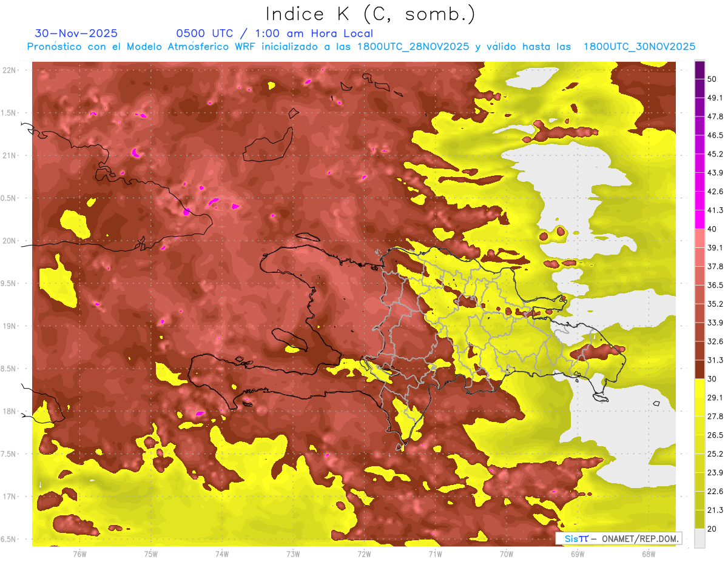This screenshot has width=728, height=562.
Task: Click the 22N latitude label
Action: coord(10,70)
